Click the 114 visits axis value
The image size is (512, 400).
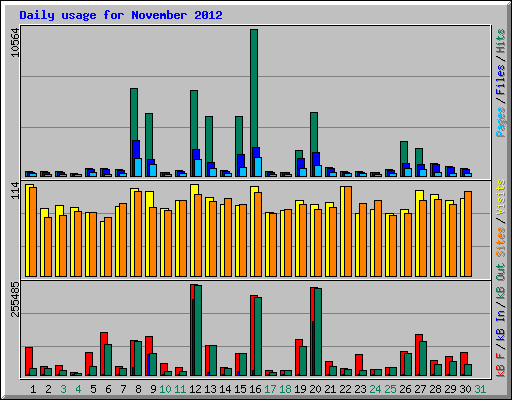pos(15,190)
